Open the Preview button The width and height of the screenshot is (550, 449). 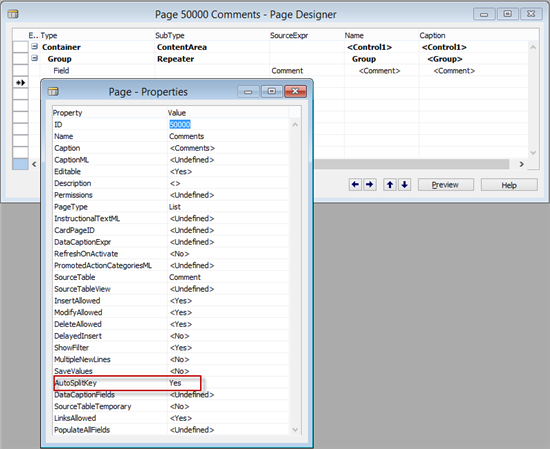[x=445, y=185]
